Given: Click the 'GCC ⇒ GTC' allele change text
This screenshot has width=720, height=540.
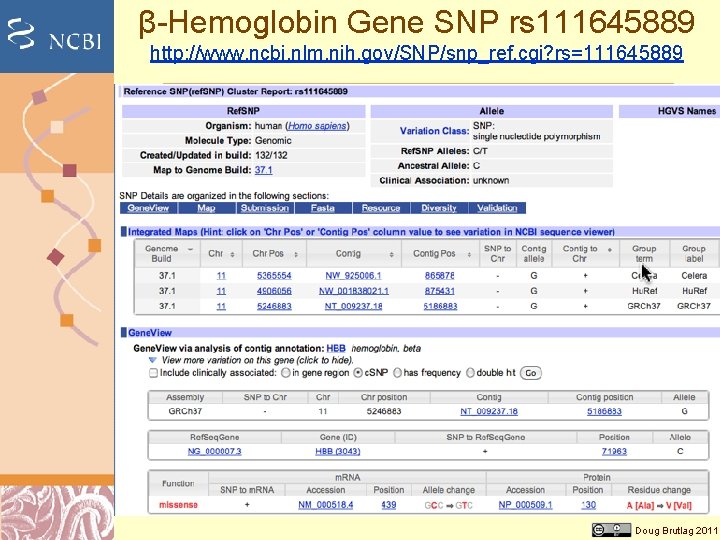Looking at the screenshot, I should click(448, 505).
